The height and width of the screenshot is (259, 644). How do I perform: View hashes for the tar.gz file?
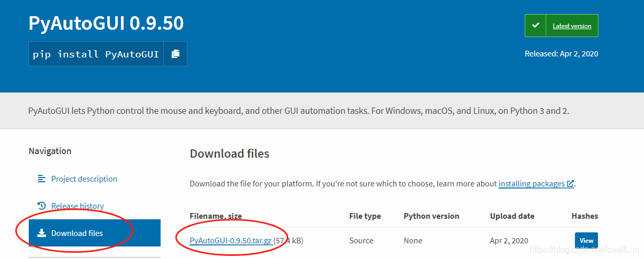click(586, 241)
